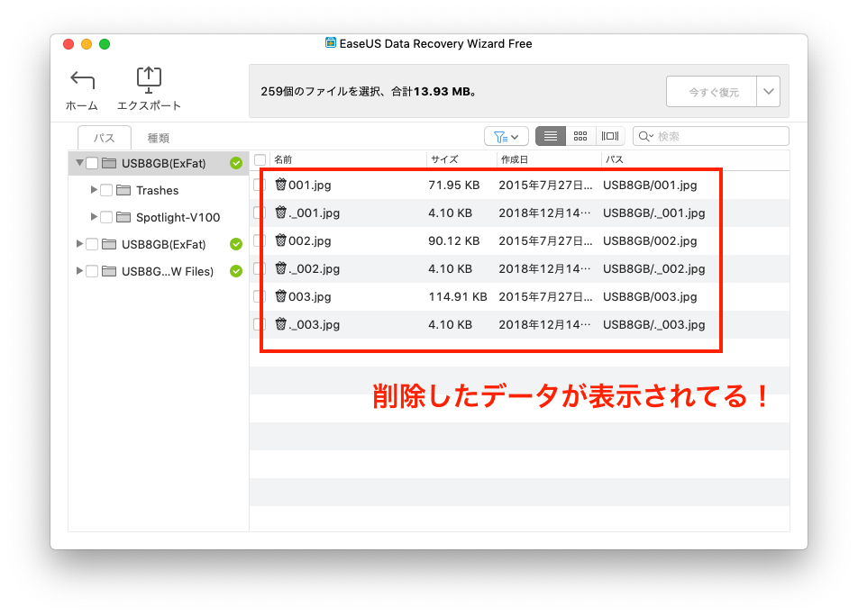The image size is (858, 616).
Task: Switch to grid thumbnail view icon
Action: click(x=580, y=136)
